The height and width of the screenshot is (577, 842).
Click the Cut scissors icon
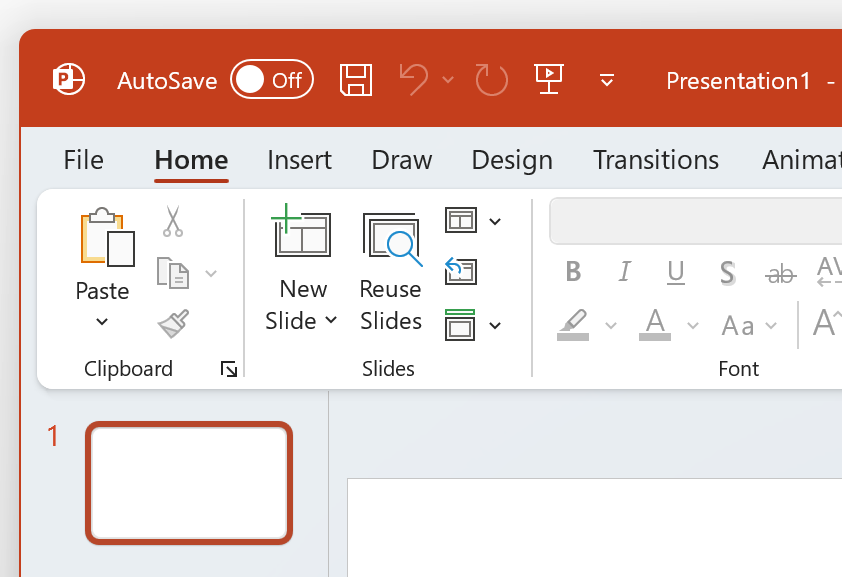(172, 222)
